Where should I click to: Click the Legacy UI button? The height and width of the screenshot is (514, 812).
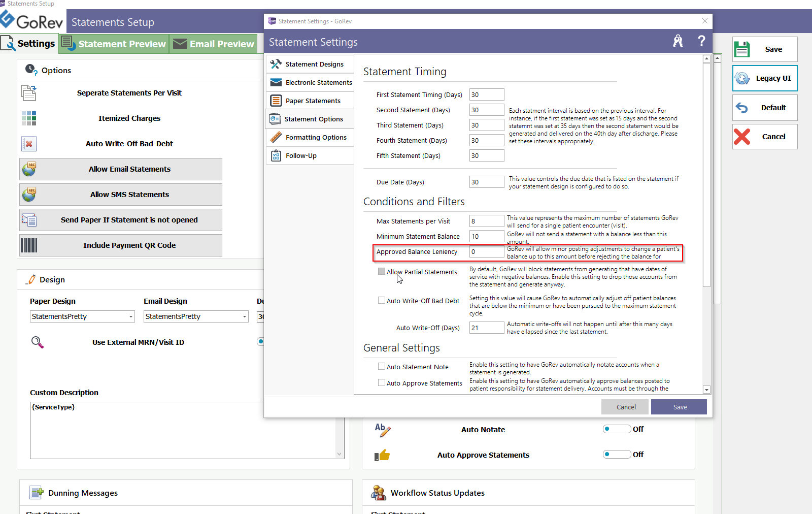coord(765,78)
